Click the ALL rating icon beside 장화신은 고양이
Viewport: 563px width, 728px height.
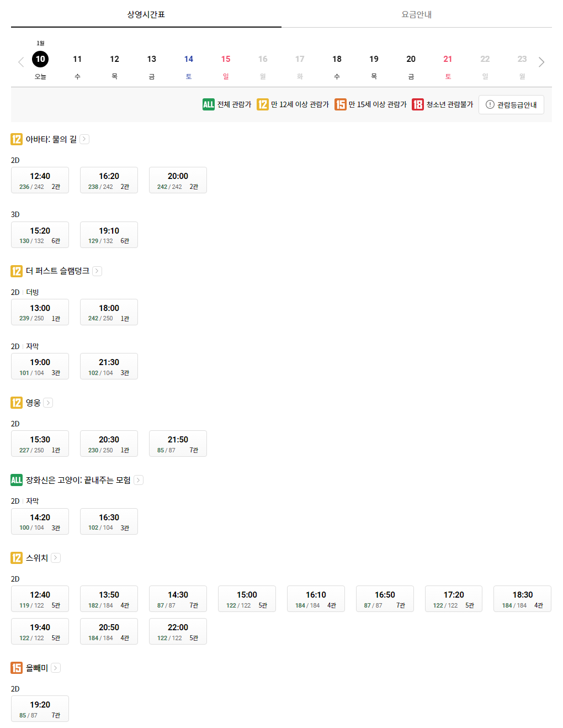click(x=17, y=480)
